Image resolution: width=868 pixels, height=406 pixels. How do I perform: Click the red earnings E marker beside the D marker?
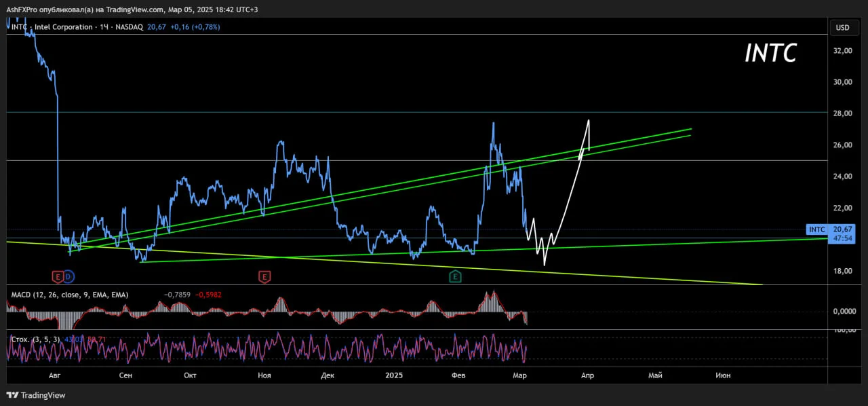coord(58,276)
